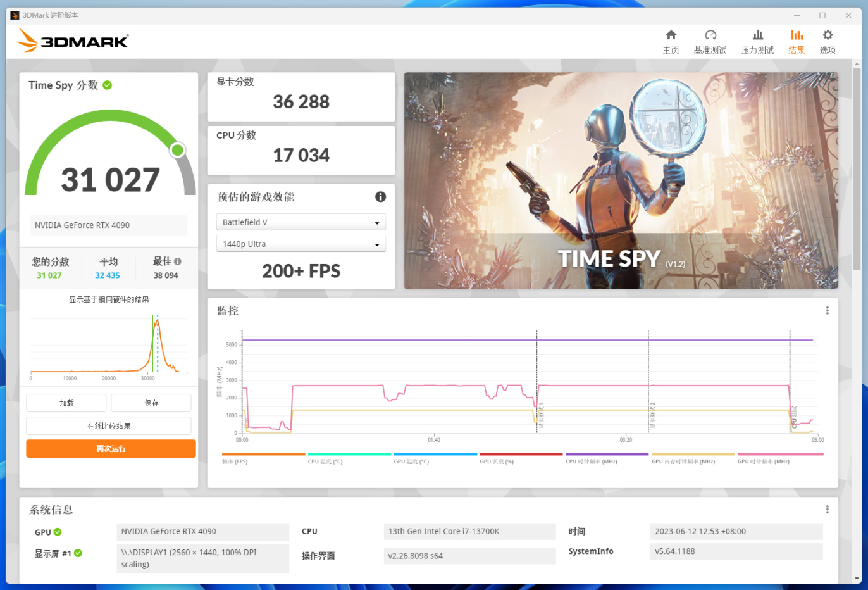Toggle the GPU 内存时钟频率 legend series
This screenshot has height=590, width=868.
click(693, 458)
